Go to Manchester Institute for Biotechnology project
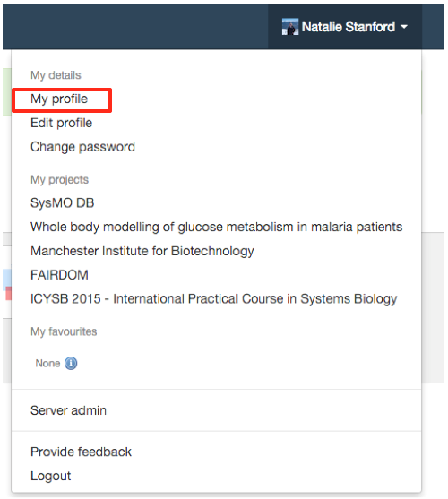 click(x=142, y=251)
